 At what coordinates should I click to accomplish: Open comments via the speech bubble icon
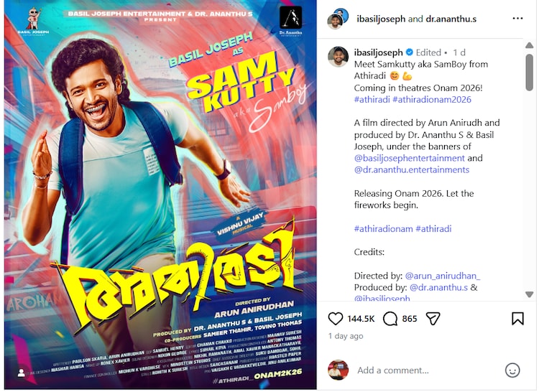[390, 319]
